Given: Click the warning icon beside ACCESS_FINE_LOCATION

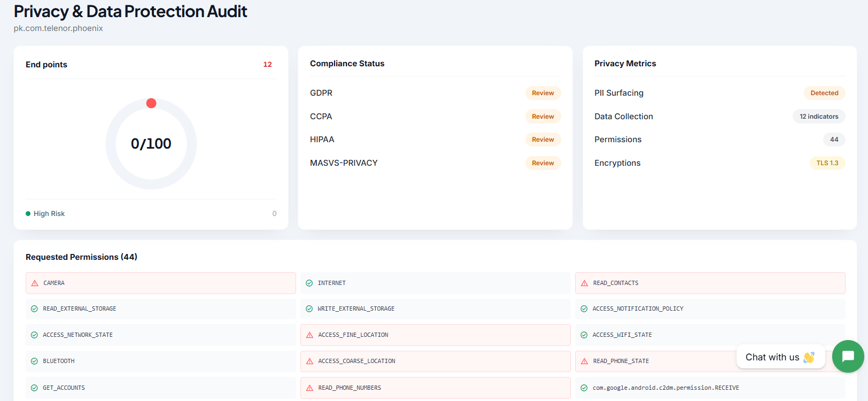Looking at the screenshot, I should coord(309,335).
